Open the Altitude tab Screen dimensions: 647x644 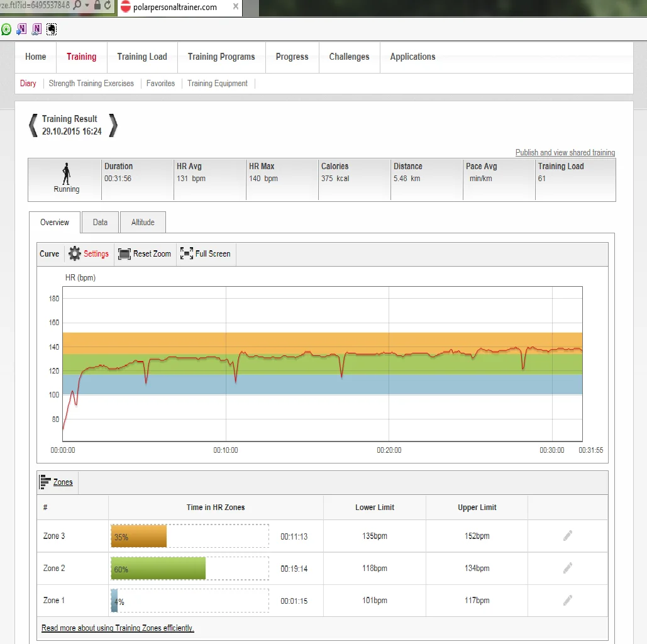143,222
